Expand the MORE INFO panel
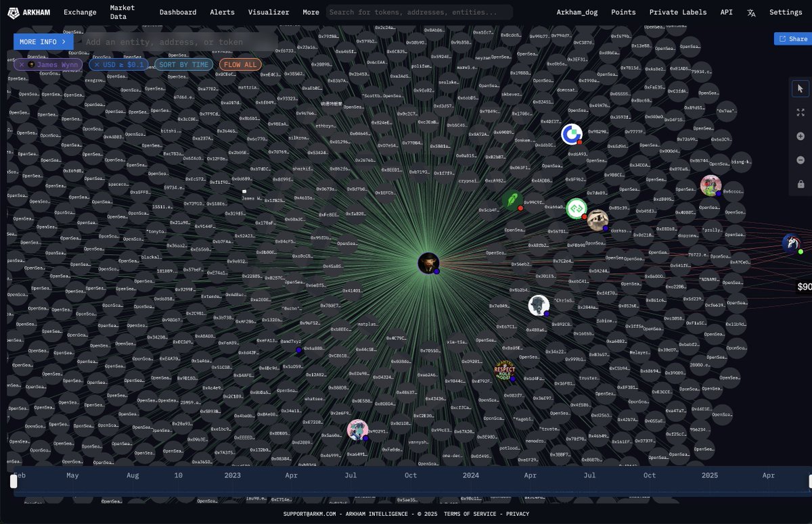The height and width of the screenshot is (524, 812). click(x=43, y=42)
